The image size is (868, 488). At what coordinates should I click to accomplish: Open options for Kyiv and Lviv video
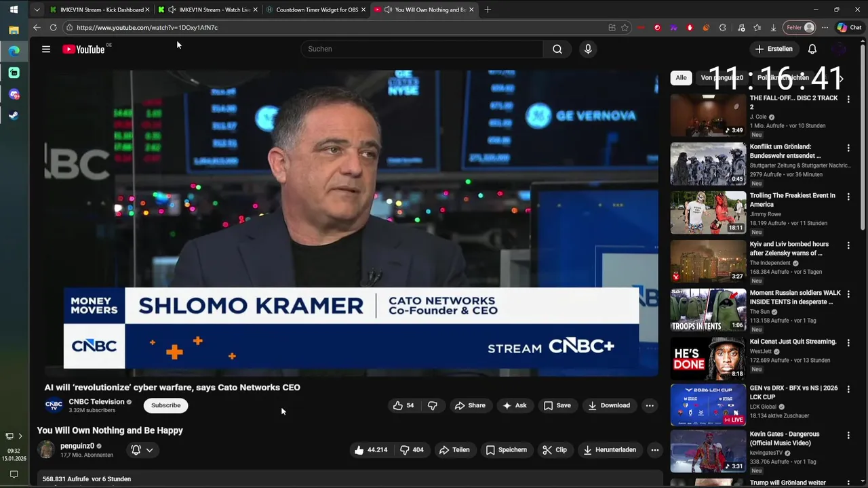(x=848, y=245)
